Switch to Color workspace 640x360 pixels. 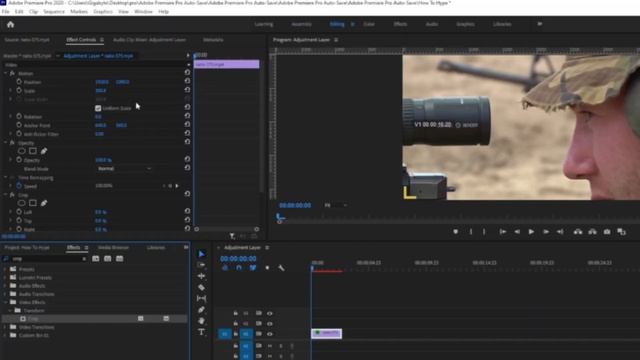[369, 24]
